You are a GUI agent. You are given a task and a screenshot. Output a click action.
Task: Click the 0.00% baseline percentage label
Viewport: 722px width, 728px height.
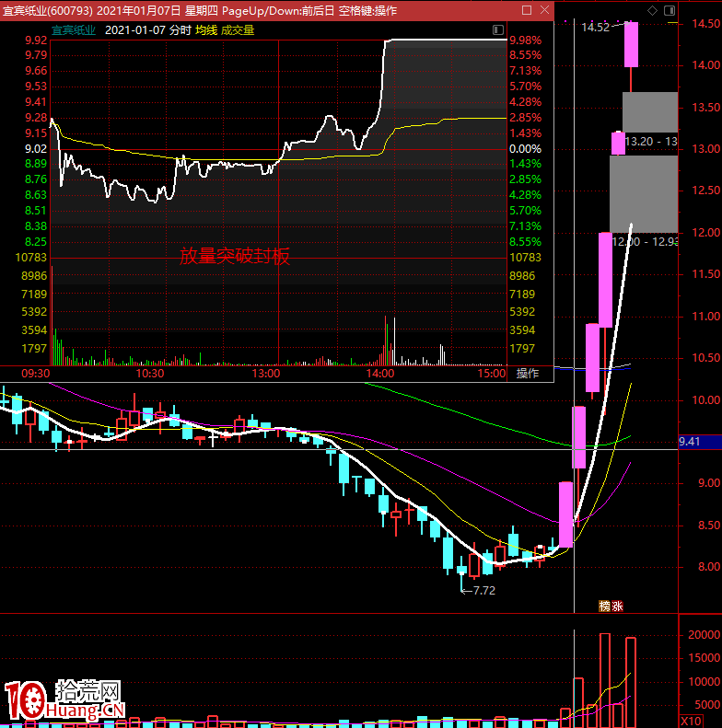pyautogui.click(x=526, y=149)
